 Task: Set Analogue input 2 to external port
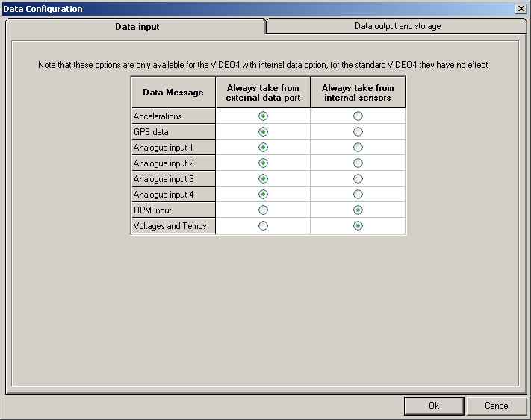coord(263,163)
